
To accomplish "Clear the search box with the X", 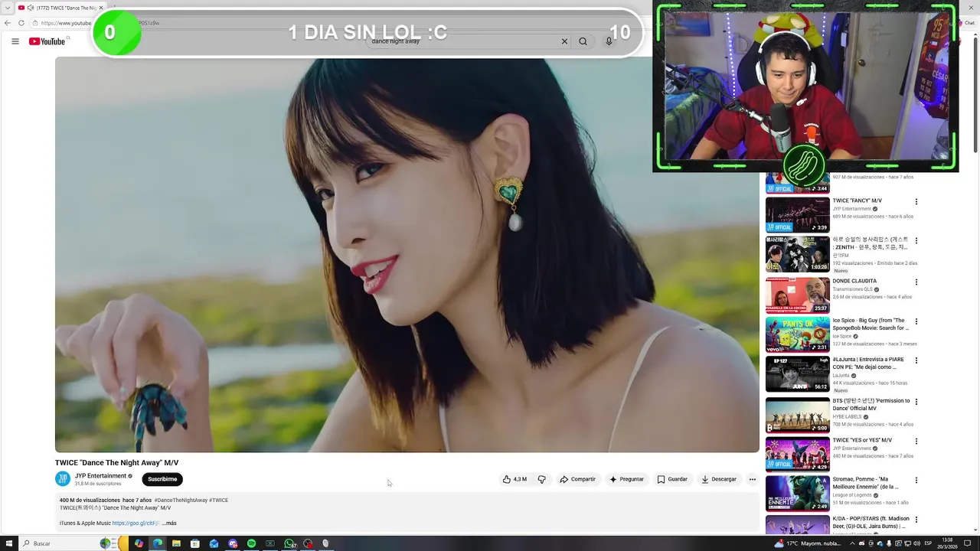I will (564, 41).
